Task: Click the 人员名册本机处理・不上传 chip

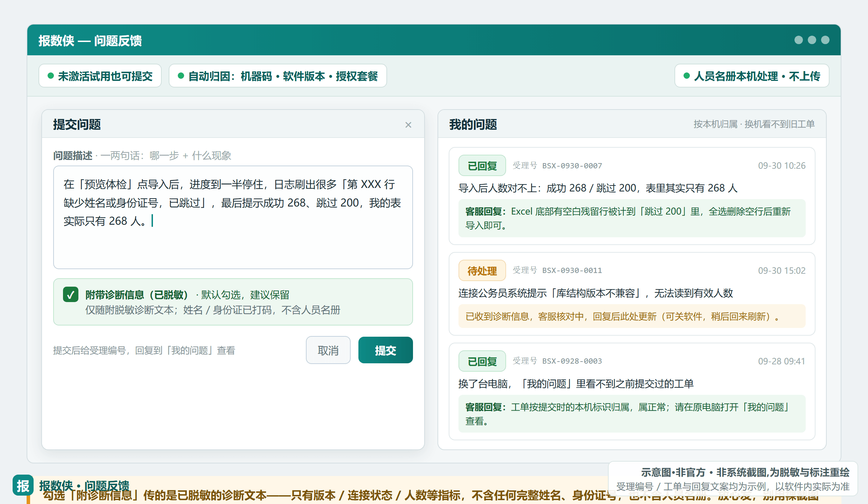Action: click(752, 76)
